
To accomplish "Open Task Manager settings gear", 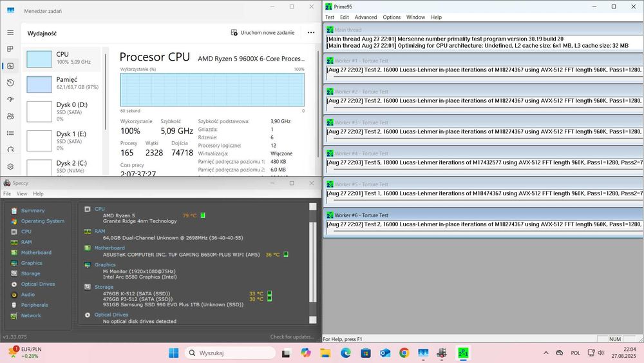I will tap(10, 166).
